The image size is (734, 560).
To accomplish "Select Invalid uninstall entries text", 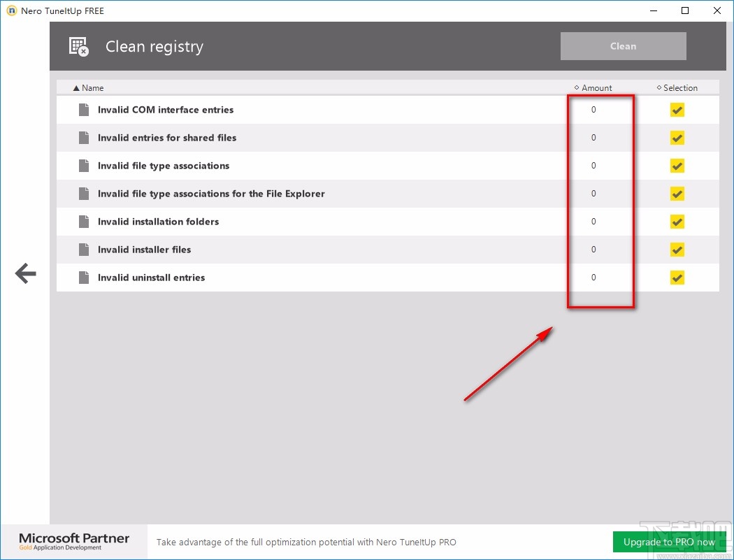I will (151, 278).
